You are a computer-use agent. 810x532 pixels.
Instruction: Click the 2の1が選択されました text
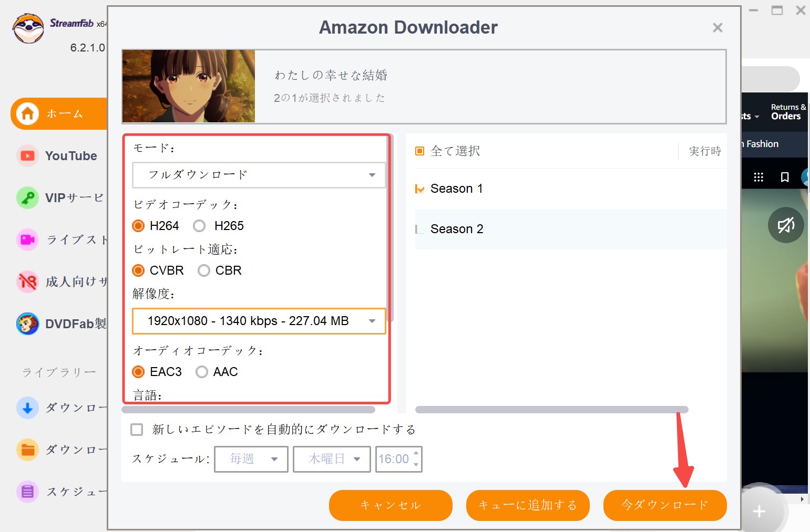pyautogui.click(x=330, y=98)
